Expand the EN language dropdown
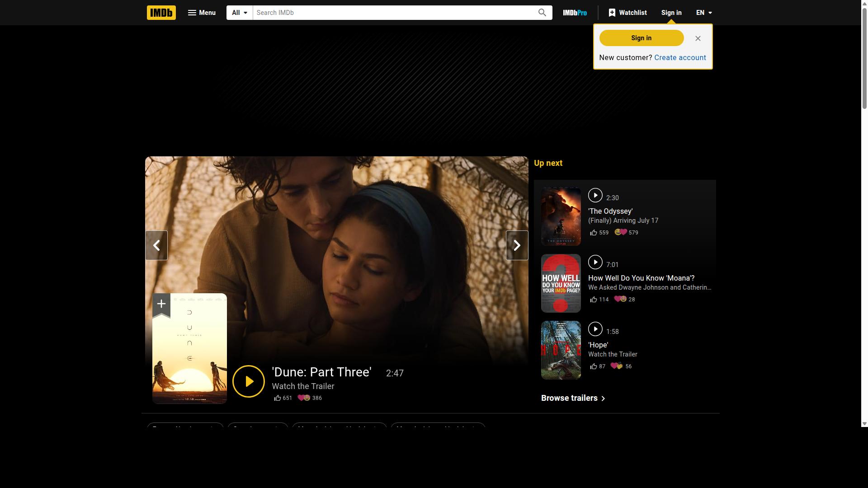This screenshot has width=868, height=488. (704, 13)
